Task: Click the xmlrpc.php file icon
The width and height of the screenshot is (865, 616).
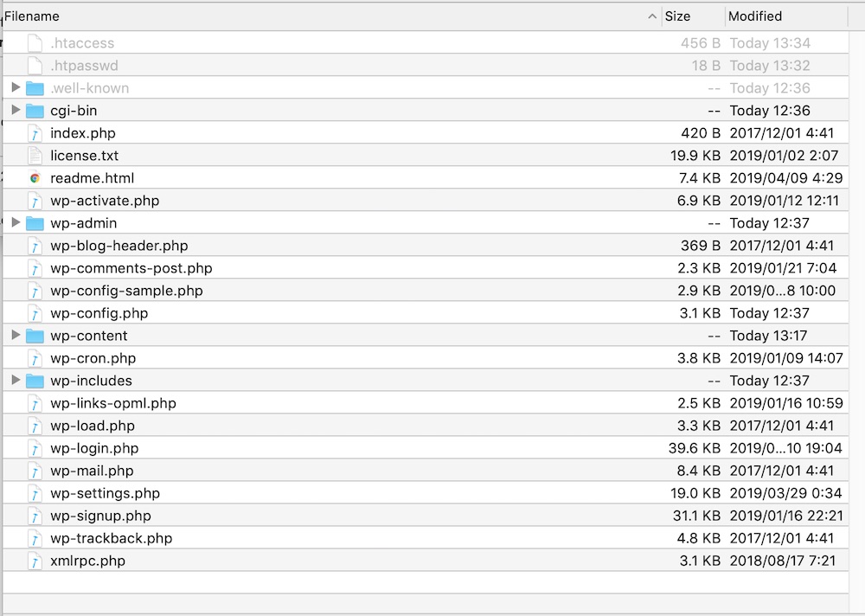Action: tap(35, 561)
